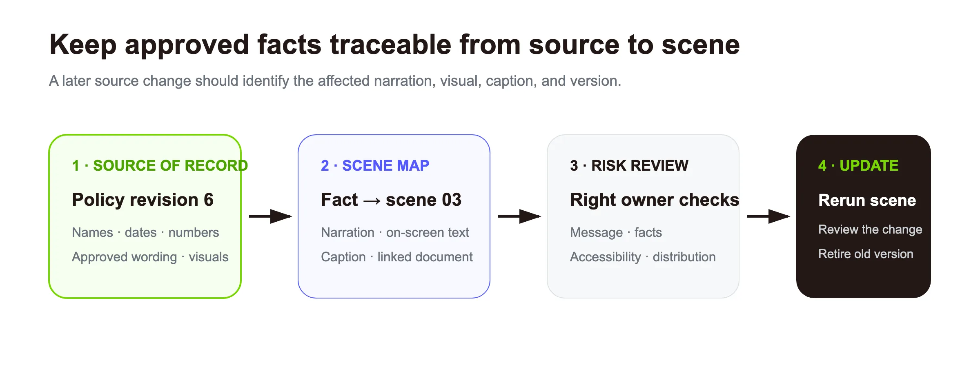The image size is (980, 392).
Task: Click the 'Right owner checks' heading
Action: pyautogui.click(x=655, y=200)
